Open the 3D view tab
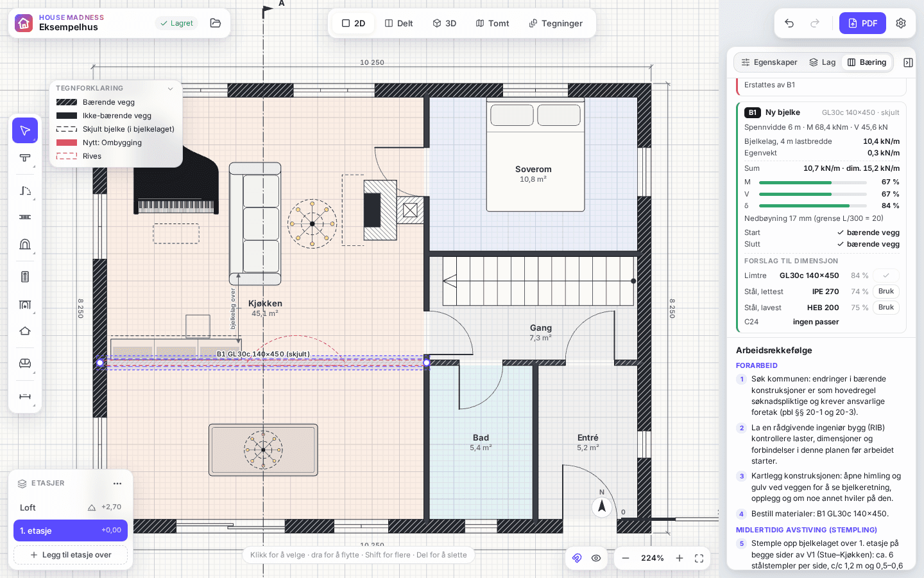Viewport: 924px width, 578px height. tap(444, 23)
